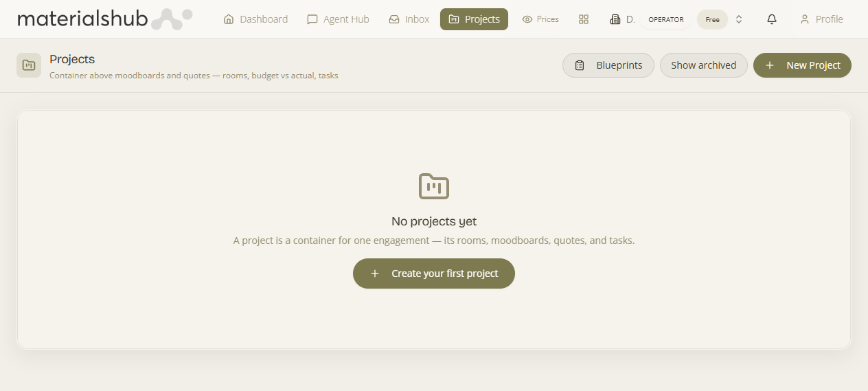Open the Blueprints button
The image size is (868, 391).
608,65
